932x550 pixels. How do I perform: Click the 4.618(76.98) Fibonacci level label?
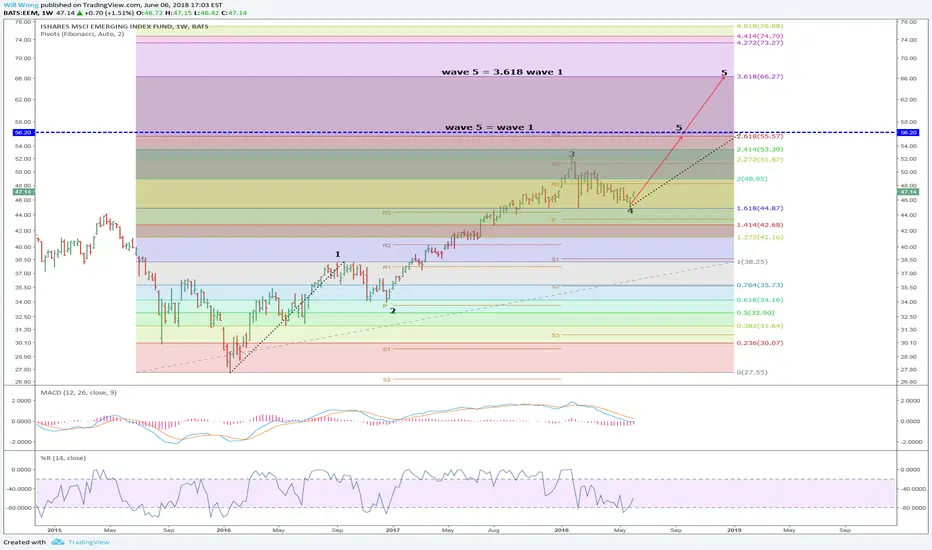click(x=760, y=26)
